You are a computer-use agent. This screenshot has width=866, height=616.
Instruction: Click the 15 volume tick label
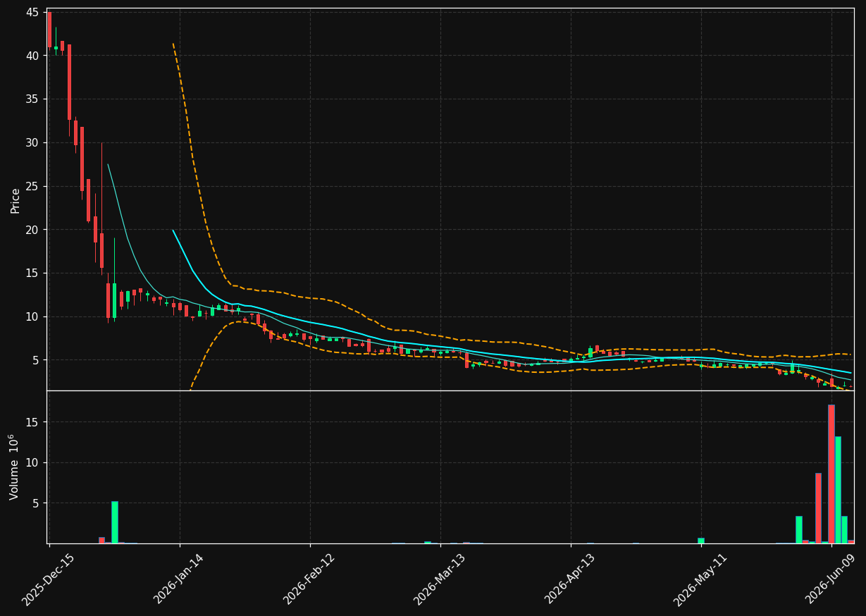coord(33,422)
